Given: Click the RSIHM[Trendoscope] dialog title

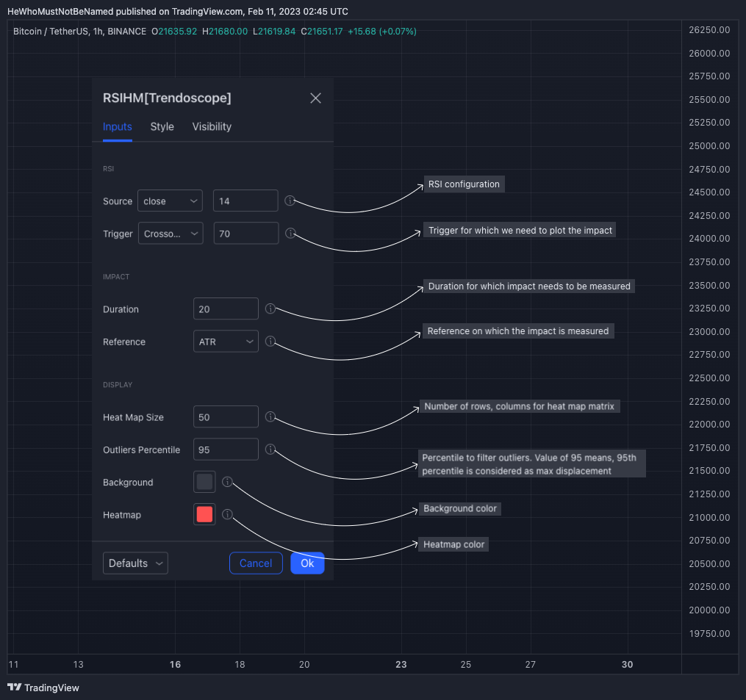Looking at the screenshot, I should coord(167,98).
